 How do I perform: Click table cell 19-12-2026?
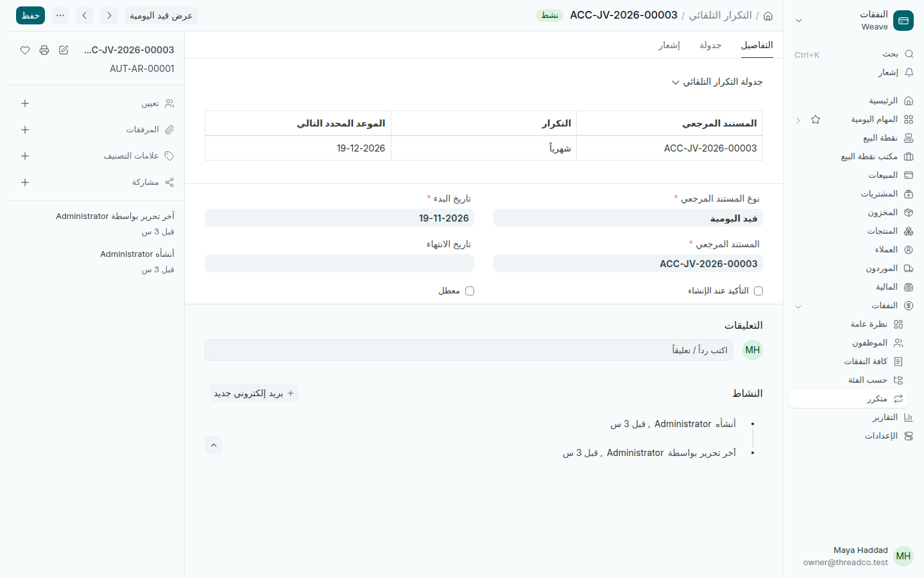coord(298,148)
